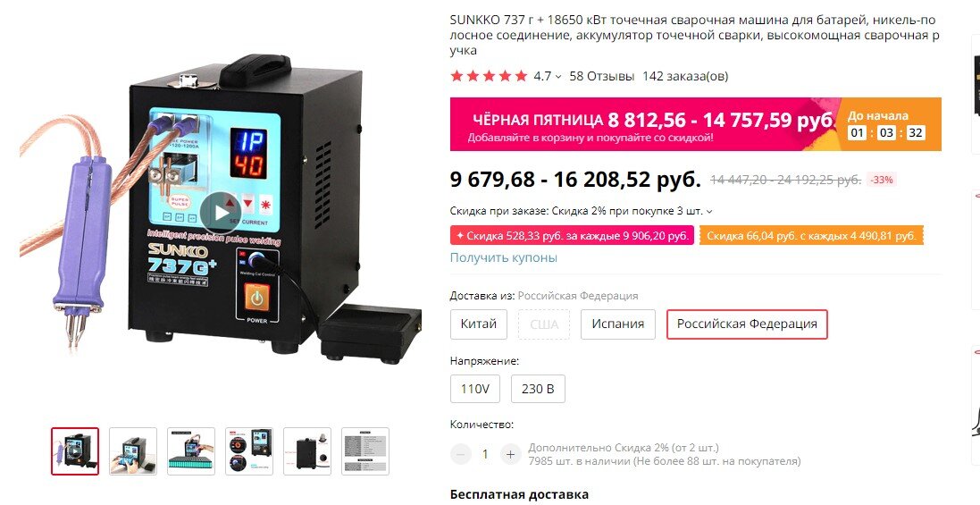Open second thumbnail showing hands using welder
This screenshot has height=505, width=980.
(x=133, y=451)
